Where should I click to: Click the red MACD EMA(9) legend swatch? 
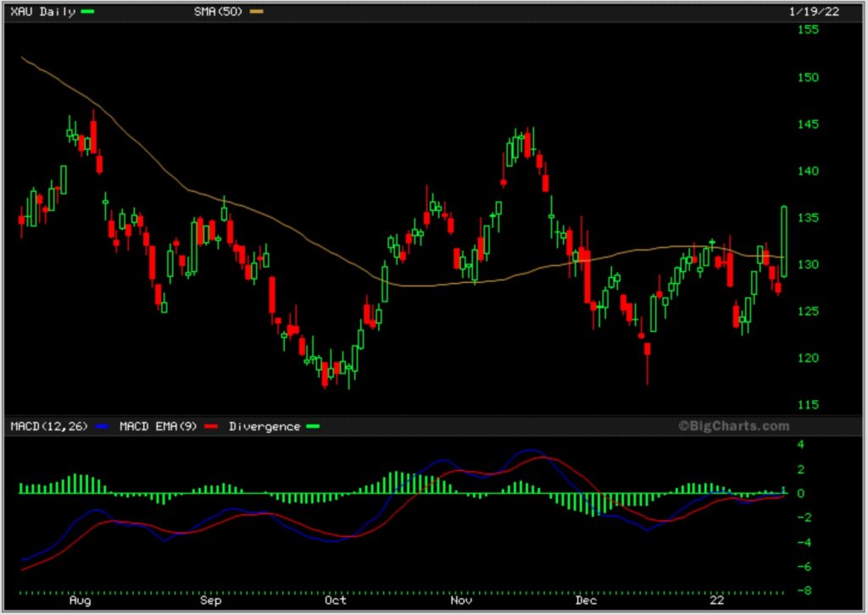212,426
